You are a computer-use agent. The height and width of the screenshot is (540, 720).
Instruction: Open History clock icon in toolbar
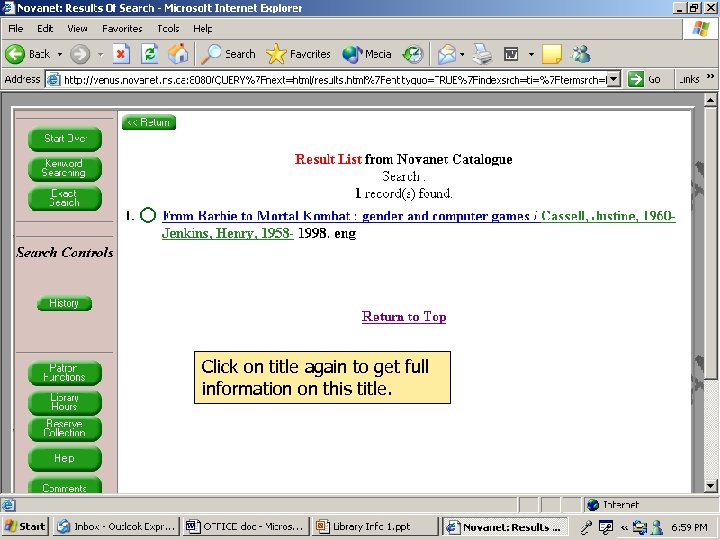click(x=412, y=54)
